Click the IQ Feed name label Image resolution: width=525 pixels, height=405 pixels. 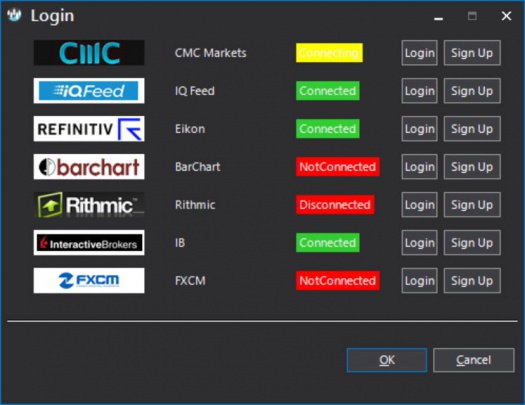coord(195,91)
